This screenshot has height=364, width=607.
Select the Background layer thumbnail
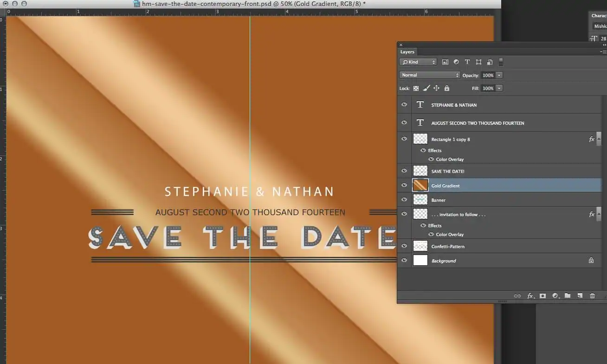[x=420, y=261]
